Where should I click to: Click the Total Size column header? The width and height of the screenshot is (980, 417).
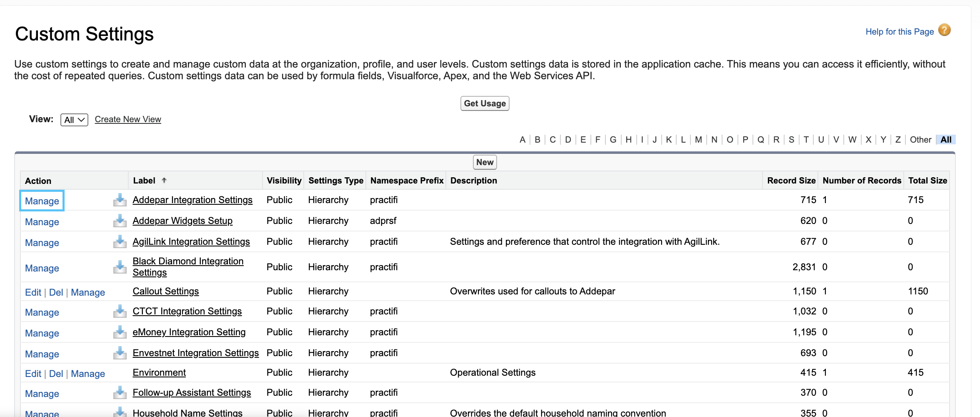[927, 181]
